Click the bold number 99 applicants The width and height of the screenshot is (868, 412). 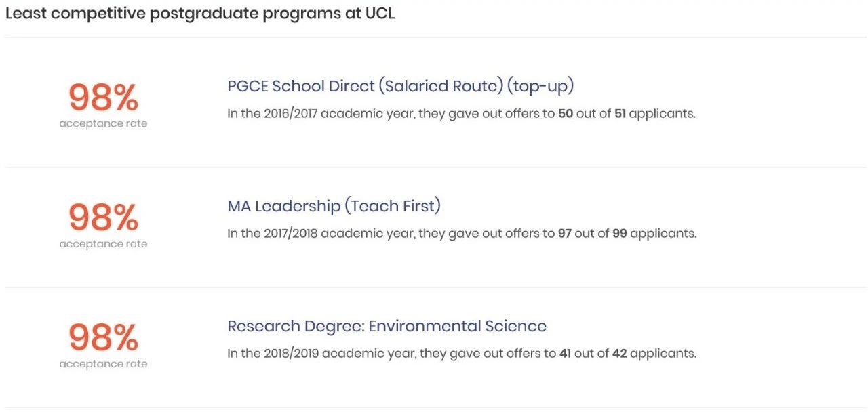pos(620,234)
